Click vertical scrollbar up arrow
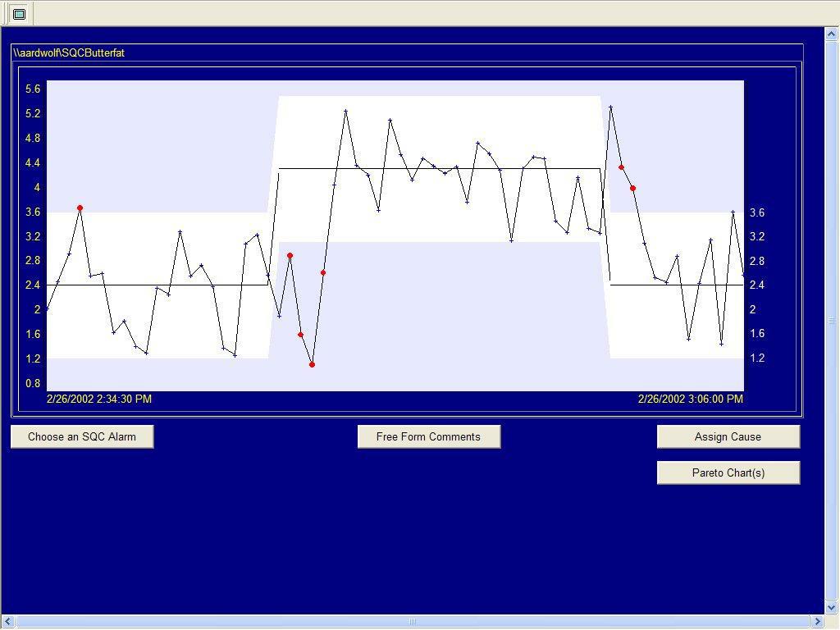The height and width of the screenshot is (630, 840). point(832,34)
